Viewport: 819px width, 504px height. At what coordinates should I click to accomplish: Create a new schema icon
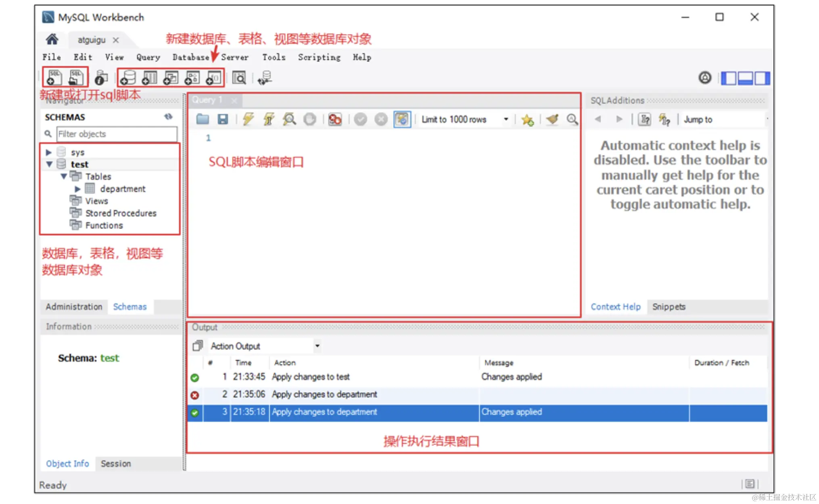tap(128, 78)
